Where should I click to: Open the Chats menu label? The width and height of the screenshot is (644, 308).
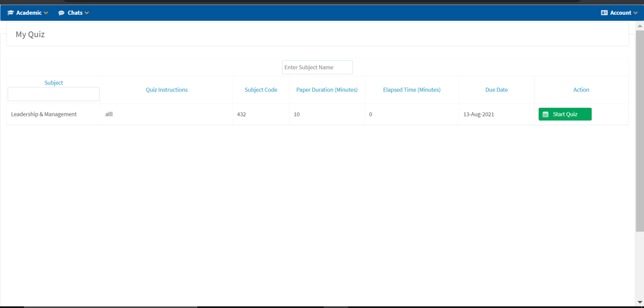point(75,13)
